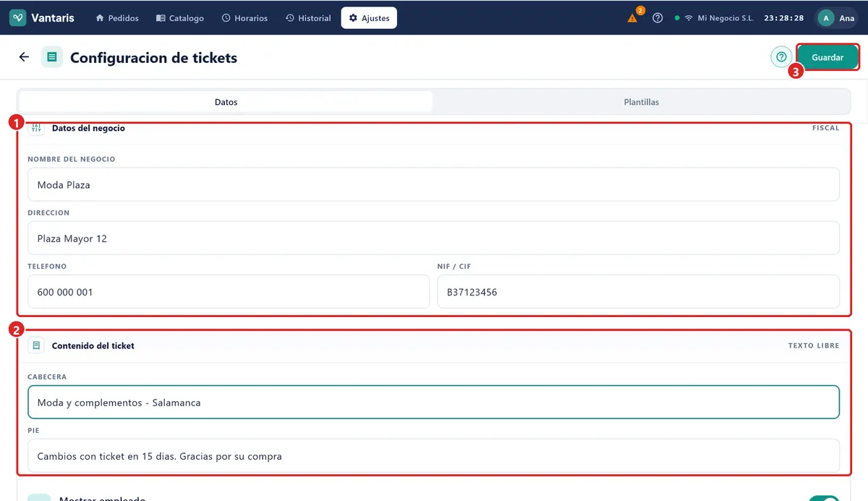Click the Vantaris logo icon
This screenshot has width=868, height=501.
[18, 18]
